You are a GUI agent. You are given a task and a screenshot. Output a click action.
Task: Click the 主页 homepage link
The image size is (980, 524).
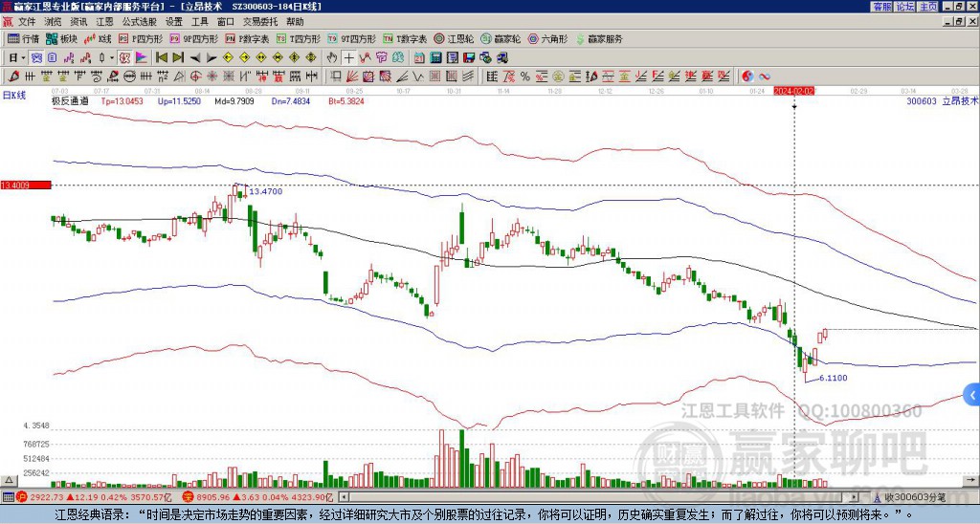tap(928, 6)
